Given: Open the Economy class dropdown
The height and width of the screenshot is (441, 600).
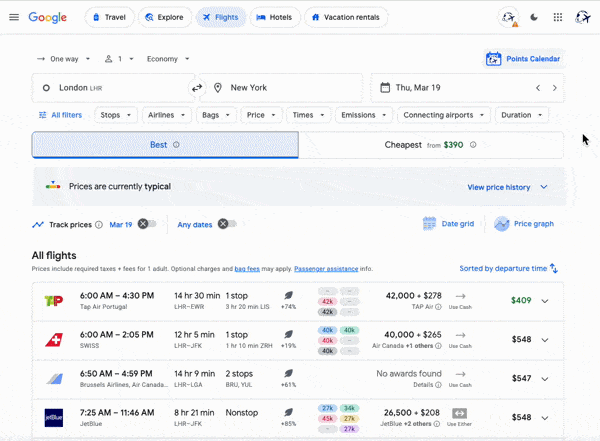Looking at the screenshot, I should 168,59.
